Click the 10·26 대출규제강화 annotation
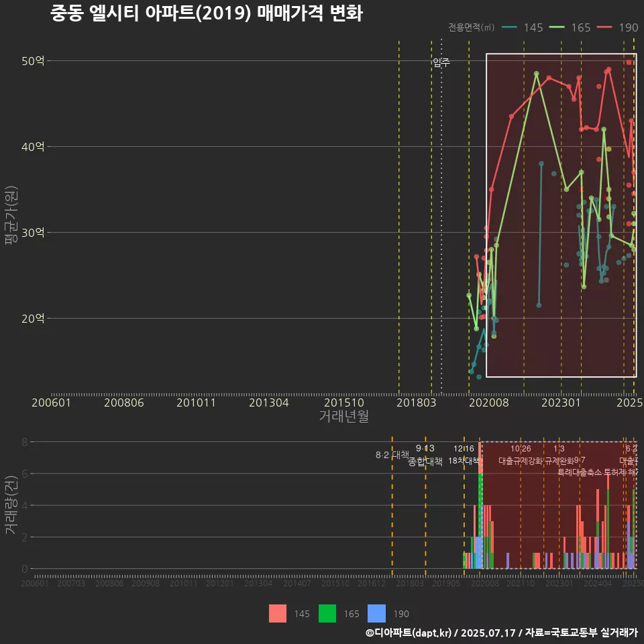Image resolution: width=644 pixels, height=644 pixels. pyautogui.click(x=521, y=455)
